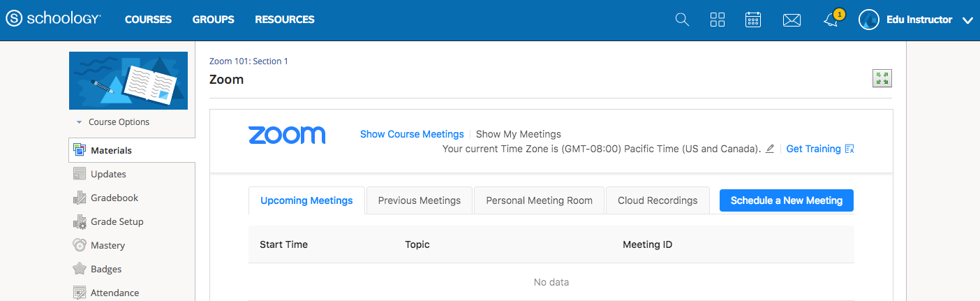The image size is (980, 301).
Task: Click the course banner thumbnail image
Action: pyautogui.click(x=128, y=80)
